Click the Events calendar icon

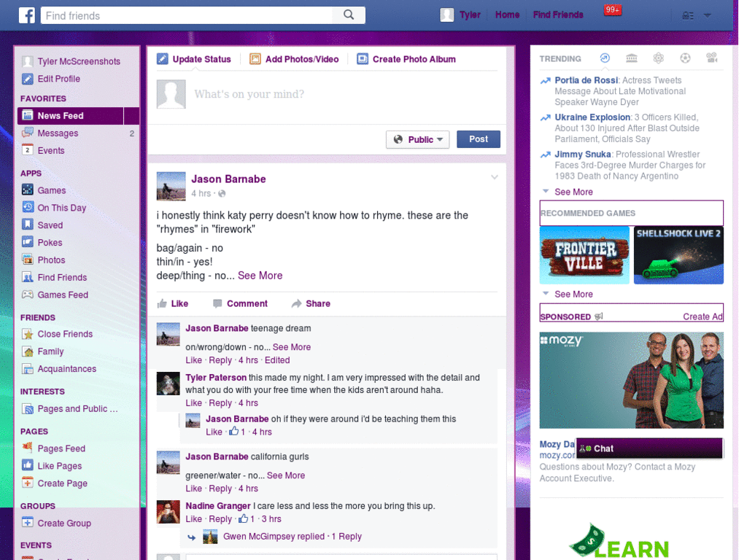point(28,150)
